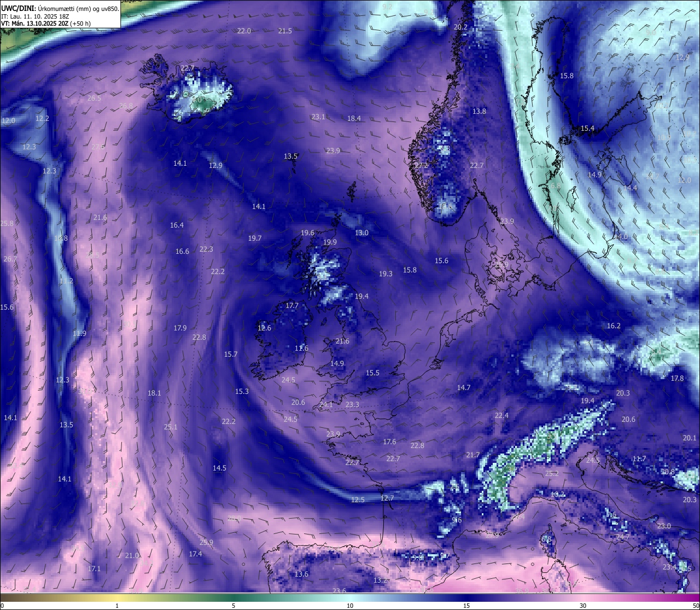Click the map value 14.5
The height and width of the screenshot is (610, 700).
(x=219, y=468)
